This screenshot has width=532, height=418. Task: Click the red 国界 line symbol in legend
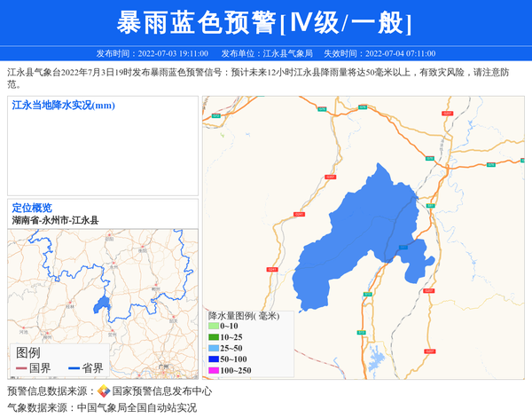click(x=21, y=368)
